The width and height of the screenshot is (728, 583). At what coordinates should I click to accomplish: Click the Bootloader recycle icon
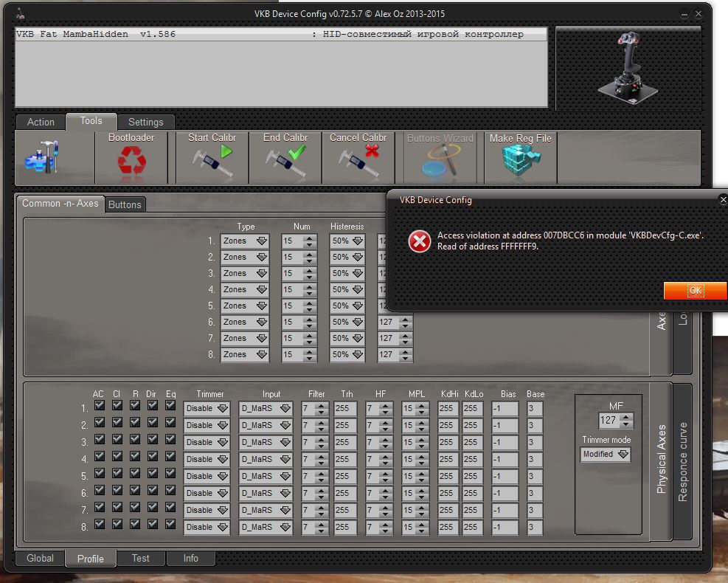tap(131, 161)
